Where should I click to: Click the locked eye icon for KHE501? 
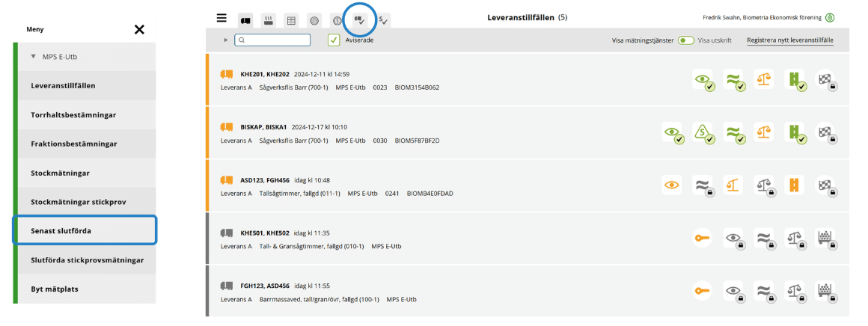(733, 238)
